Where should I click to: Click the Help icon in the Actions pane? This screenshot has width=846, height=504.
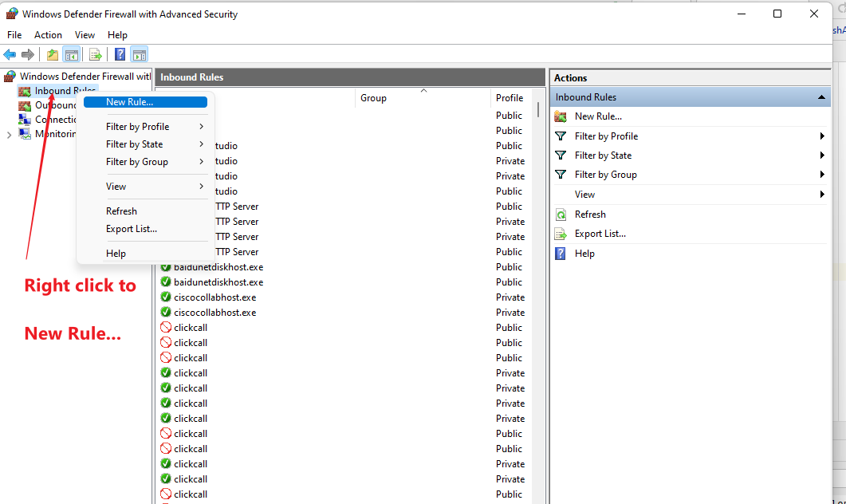point(561,254)
